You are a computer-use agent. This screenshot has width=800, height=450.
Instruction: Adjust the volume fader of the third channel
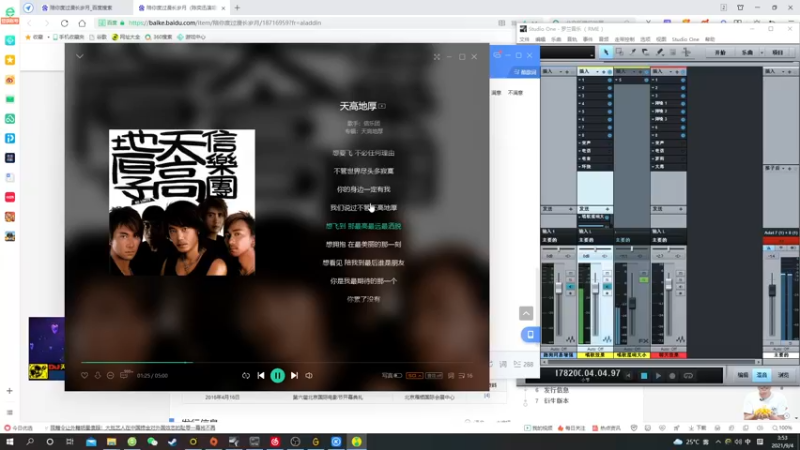[x=633, y=303]
